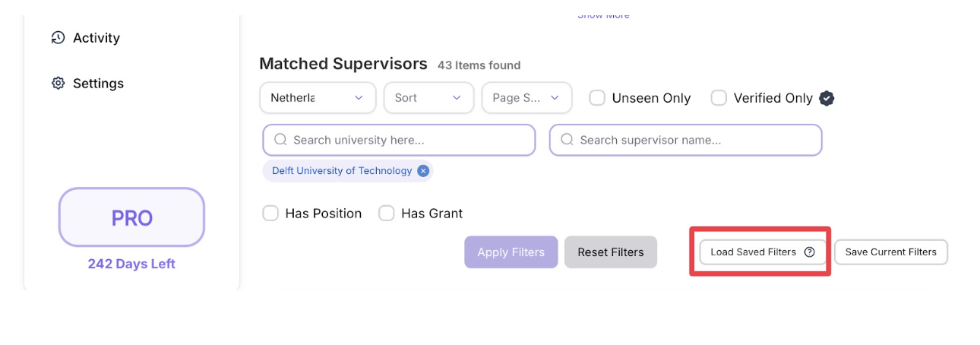This screenshot has width=980, height=345.
Task: Click the magnifier icon in supervisor search
Action: [567, 140]
